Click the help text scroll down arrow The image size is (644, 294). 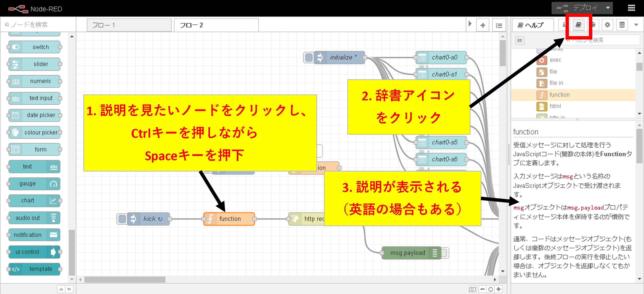click(x=640, y=279)
